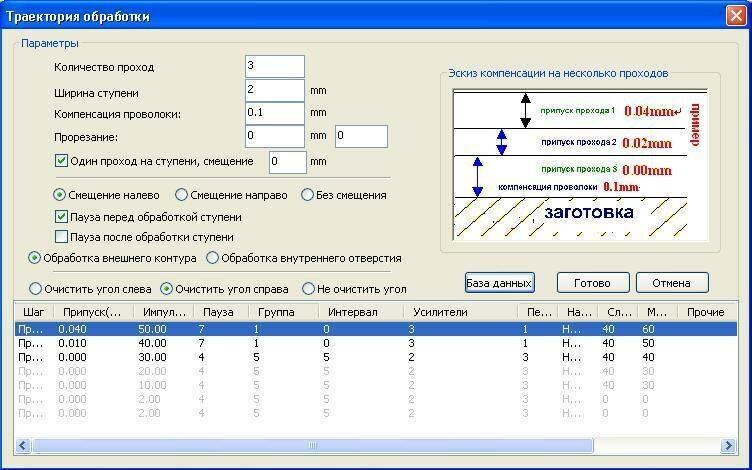The width and height of the screenshot is (752, 470).
Task: Select Смещение направо radio button
Action: tap(181, 195)
